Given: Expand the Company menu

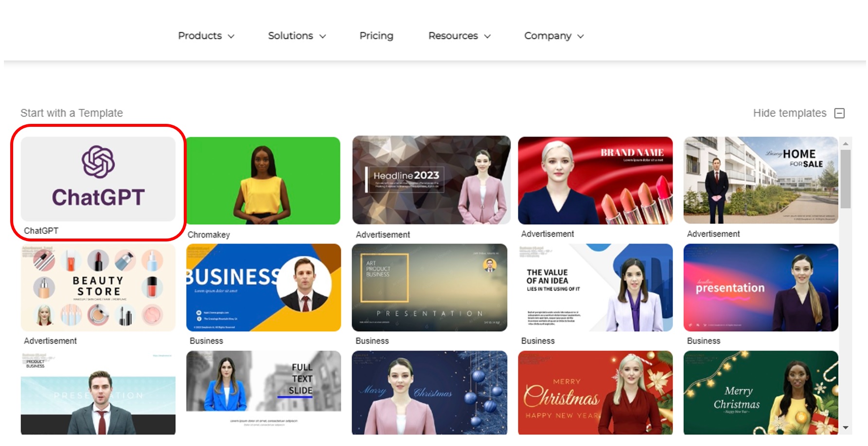Looking at the screenshot, I should click(554, 36).
